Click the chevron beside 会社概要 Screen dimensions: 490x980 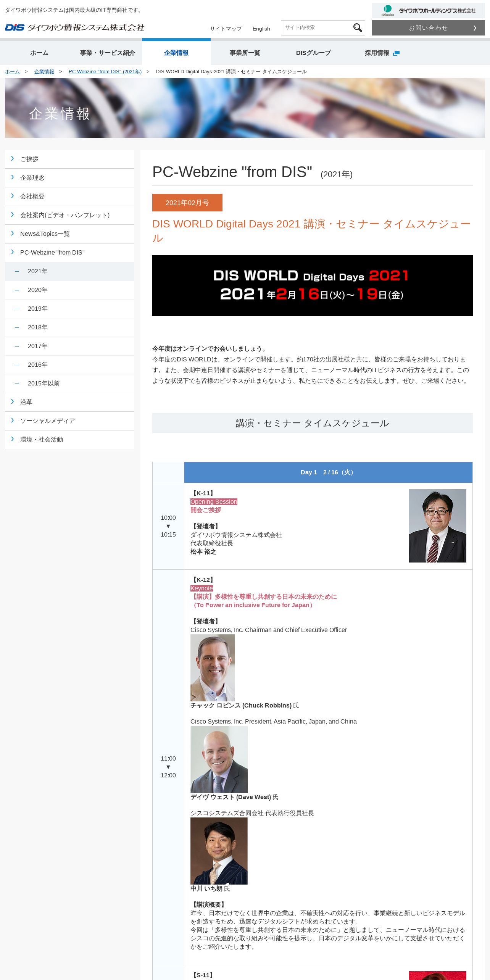pyautogui.click(x=12, y=196)
